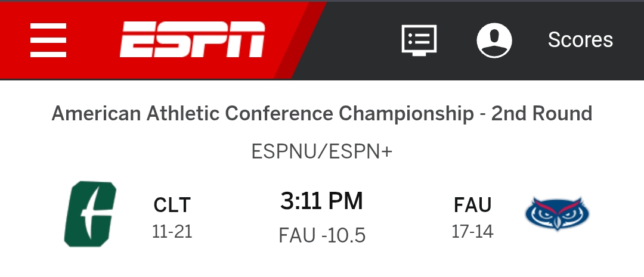This screenshot has height=277, width=644.
Task: Click the '2nd Round' text in heading
Action: pos(541,113)
